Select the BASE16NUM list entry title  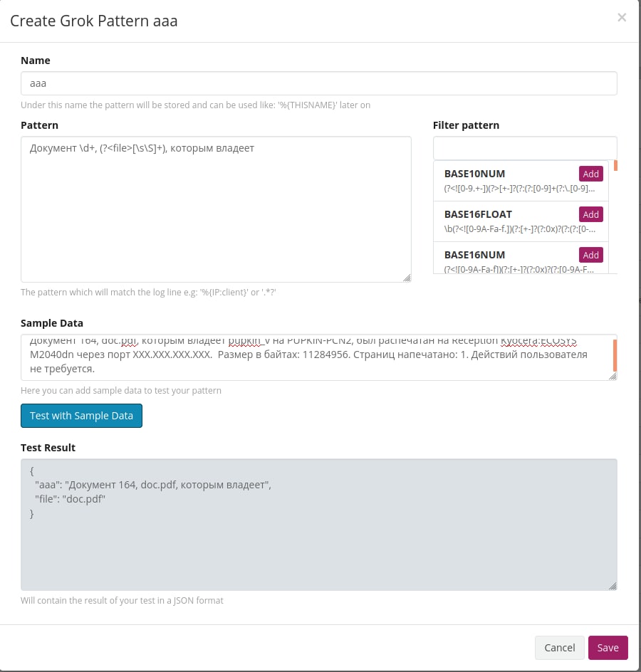coord(473,255)
